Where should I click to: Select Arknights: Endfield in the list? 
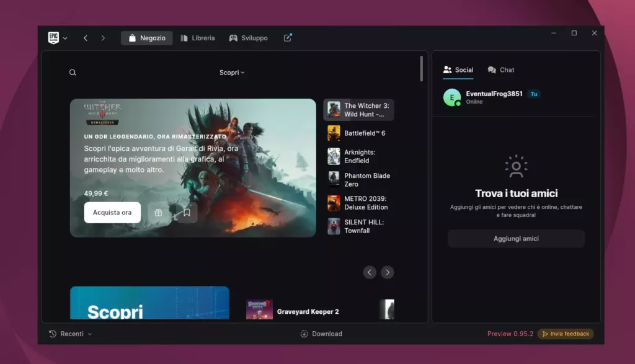tap(358, 156)
